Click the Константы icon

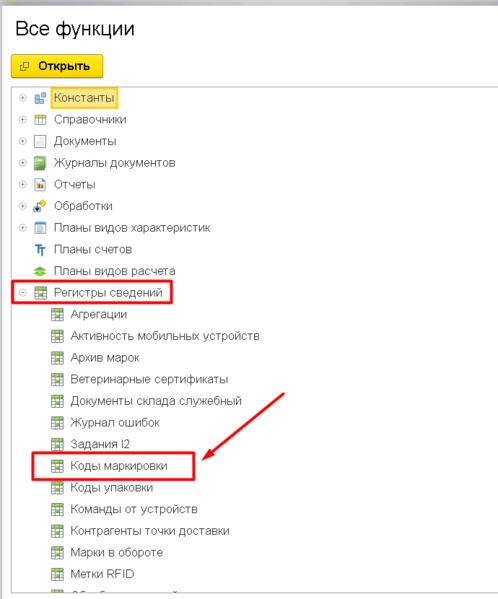coord(40,98)
